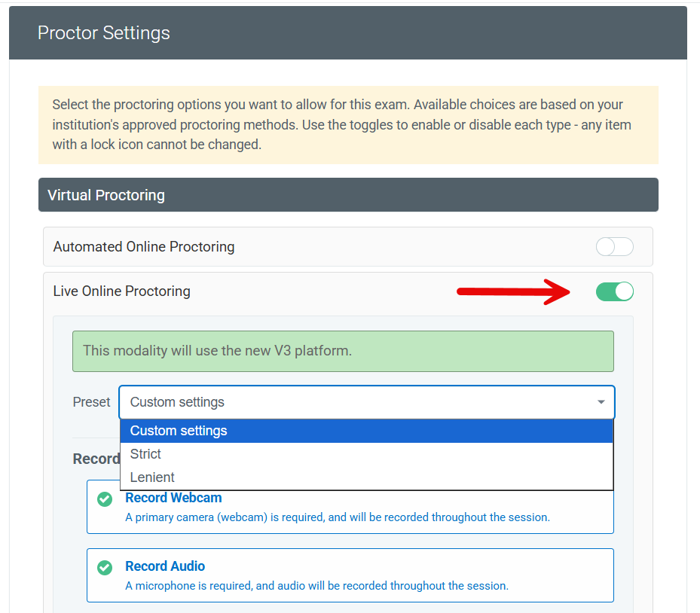Click the green checkmark beside Record Audio
The height and width of the screenshot is (613, 700).
(105, 567)
